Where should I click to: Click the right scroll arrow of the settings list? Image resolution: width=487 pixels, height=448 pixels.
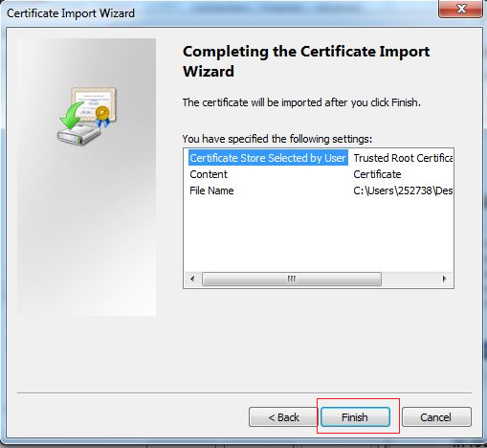pos(444,279)
